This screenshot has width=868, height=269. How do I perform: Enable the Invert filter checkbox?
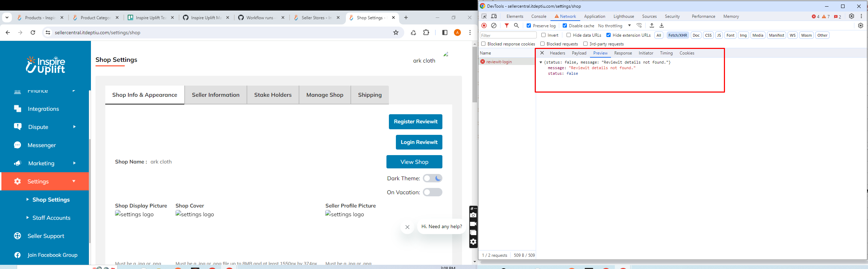pyautogui.click(x=543, y=35)
